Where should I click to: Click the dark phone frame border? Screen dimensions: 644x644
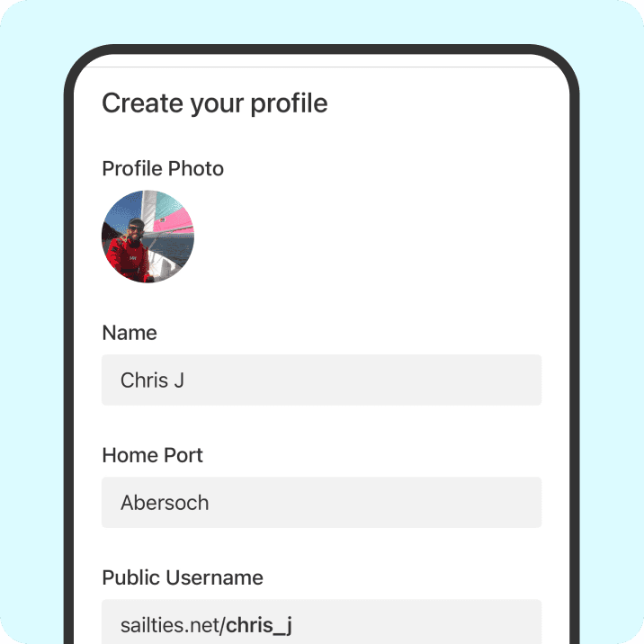[x=68, y=360]
